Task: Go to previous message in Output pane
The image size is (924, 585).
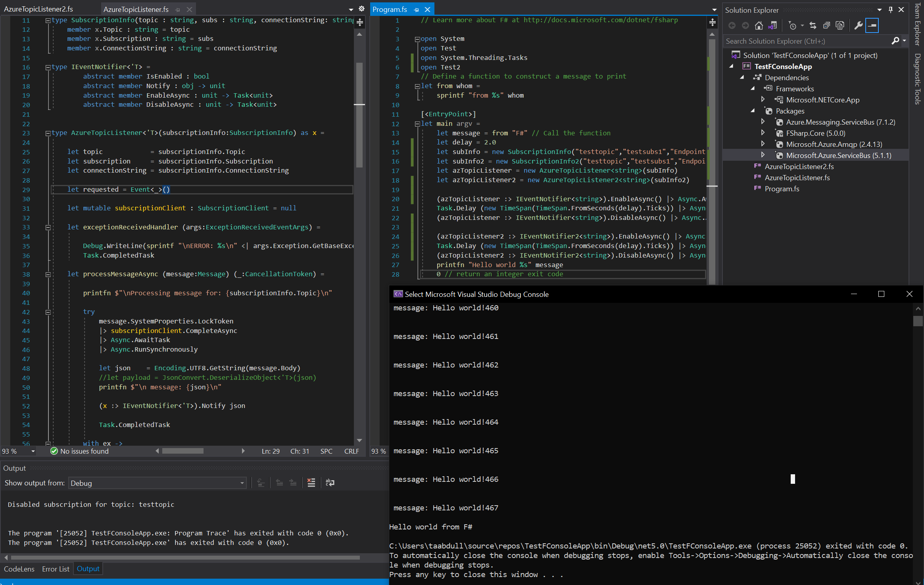Action: click(x=280, y=483)
